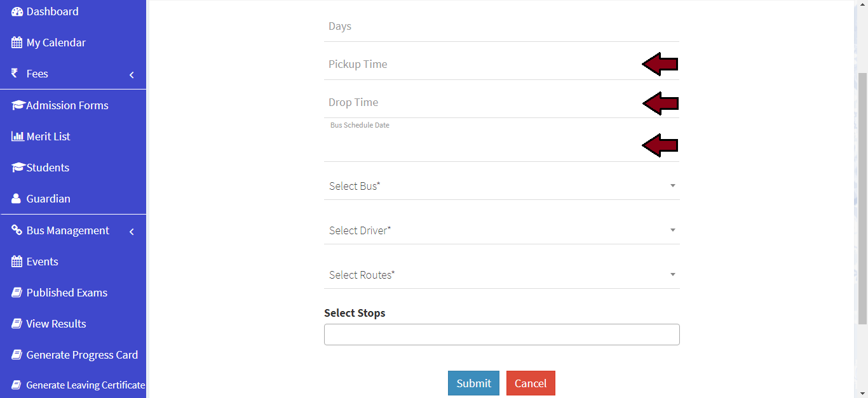This screenshot has width=868, height=398.
Task: Open Generate Progress Card menu item
Action: click(x=82, y=355)
